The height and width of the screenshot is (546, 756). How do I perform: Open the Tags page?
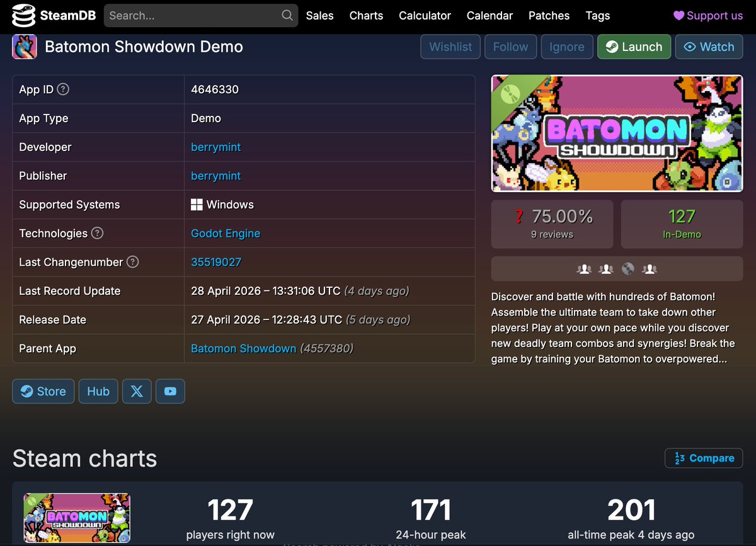(x=597, y=16)
